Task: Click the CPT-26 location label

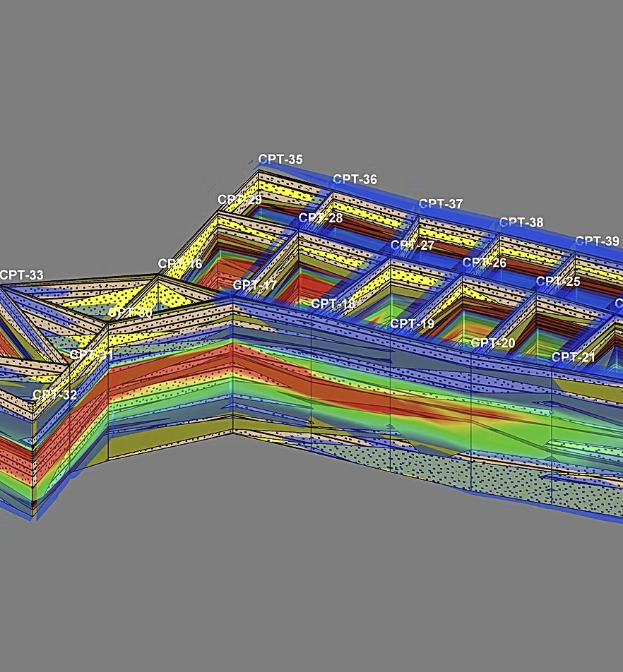Action: click(485, 263)
